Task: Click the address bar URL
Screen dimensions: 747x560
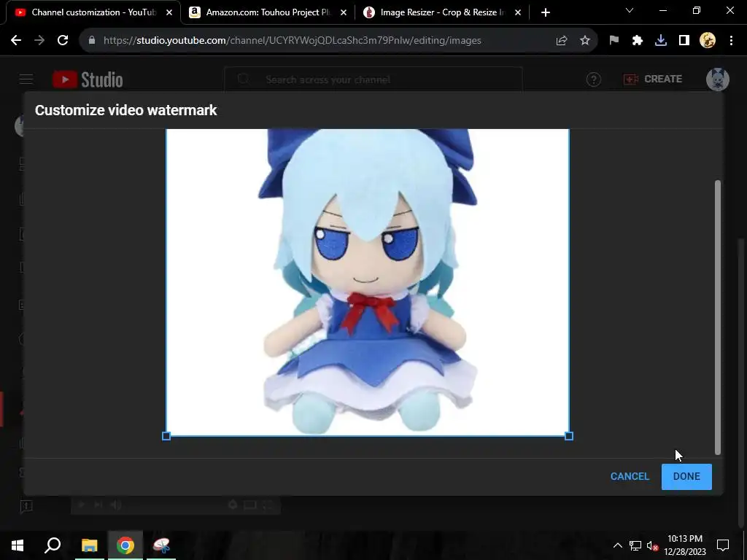Action: click(292, 41)
